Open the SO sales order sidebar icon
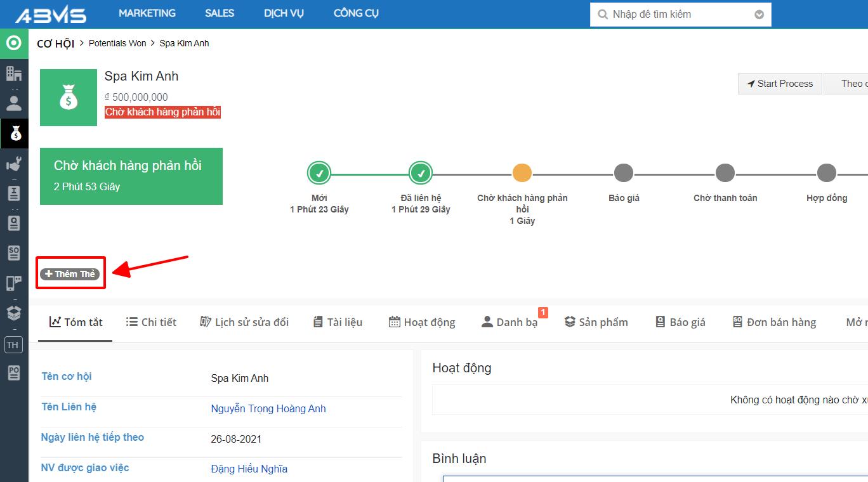 (14, 252)
